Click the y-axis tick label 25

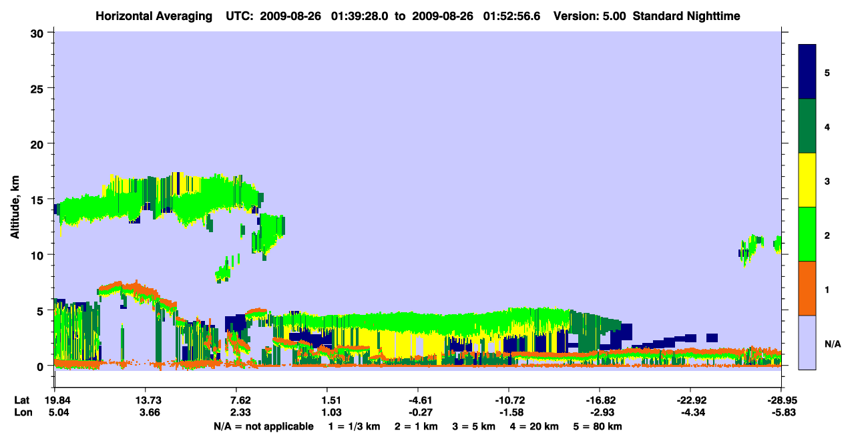pos(39,88)
